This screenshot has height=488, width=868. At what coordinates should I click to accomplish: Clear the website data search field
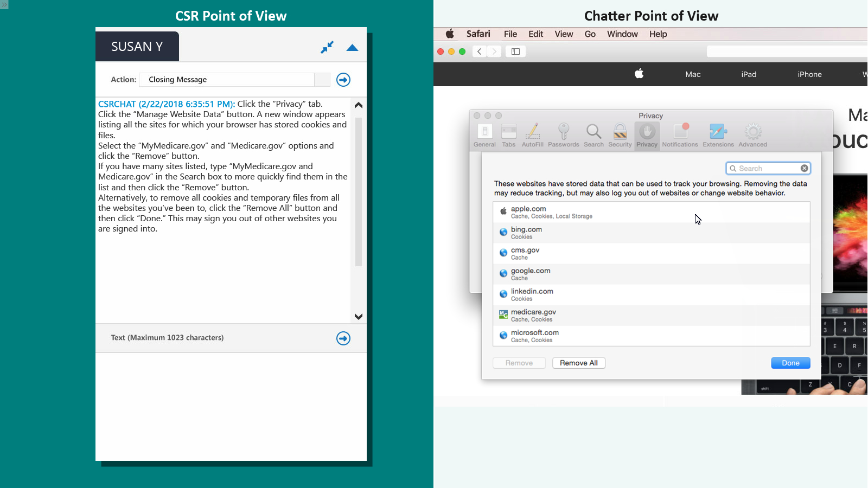click(804, 168)
